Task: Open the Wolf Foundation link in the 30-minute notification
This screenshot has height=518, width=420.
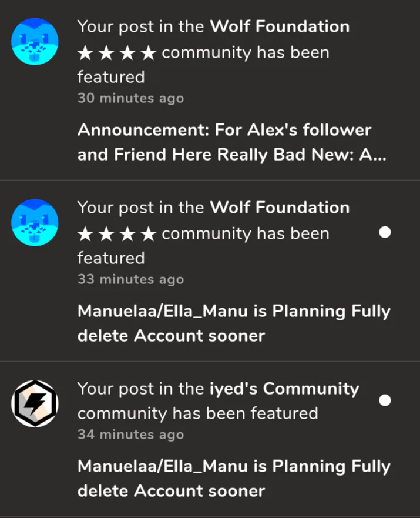Action: pos(280,26)
